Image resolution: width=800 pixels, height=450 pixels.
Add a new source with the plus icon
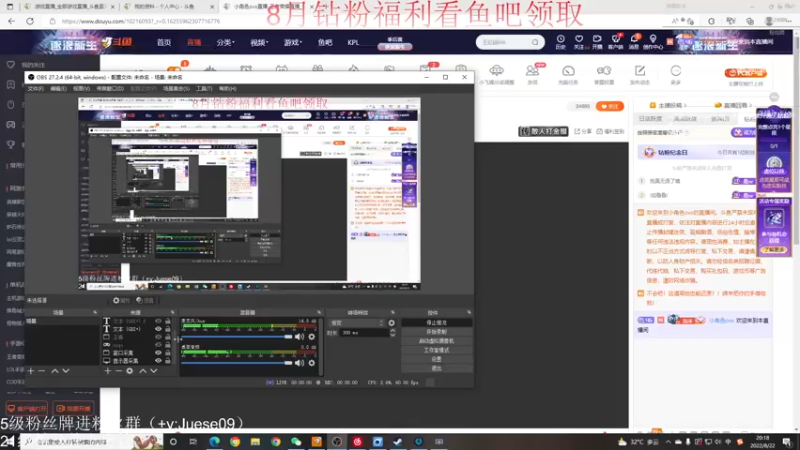tap(108, 371)
